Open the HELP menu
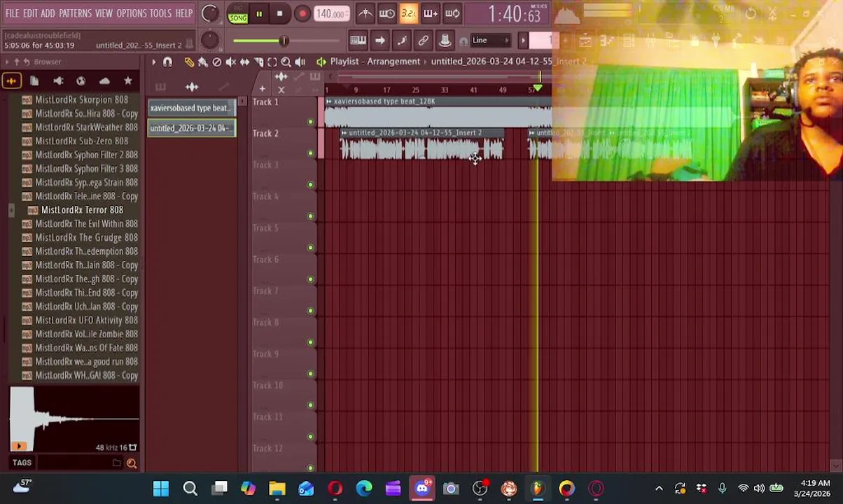This screenshot has width=843, height=504. coord(183,13)
